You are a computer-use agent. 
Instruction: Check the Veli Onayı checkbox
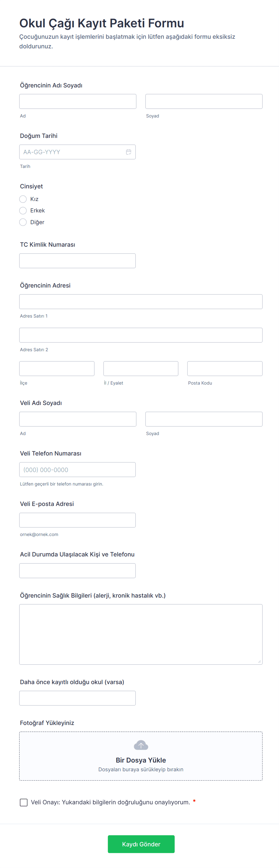[24, 802]
